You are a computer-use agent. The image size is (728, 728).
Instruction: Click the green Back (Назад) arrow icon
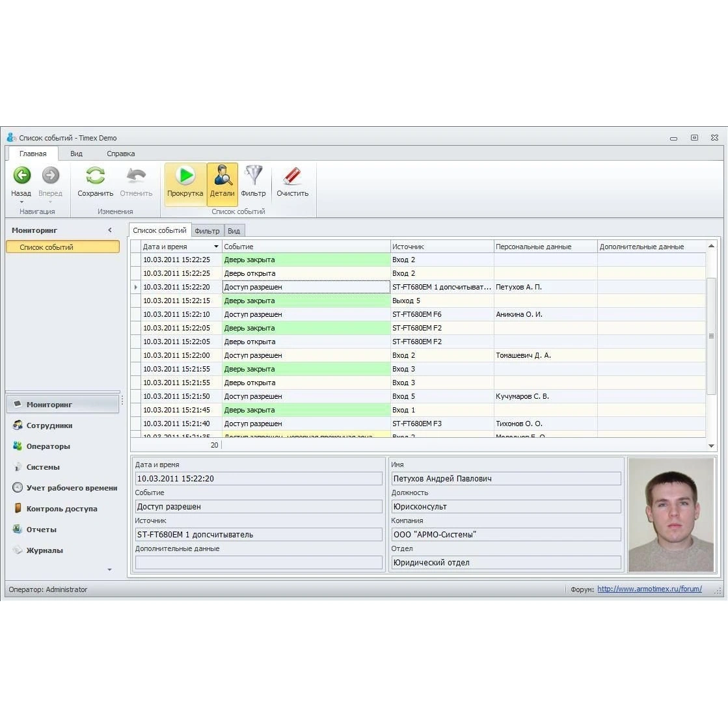coord(22,176)
